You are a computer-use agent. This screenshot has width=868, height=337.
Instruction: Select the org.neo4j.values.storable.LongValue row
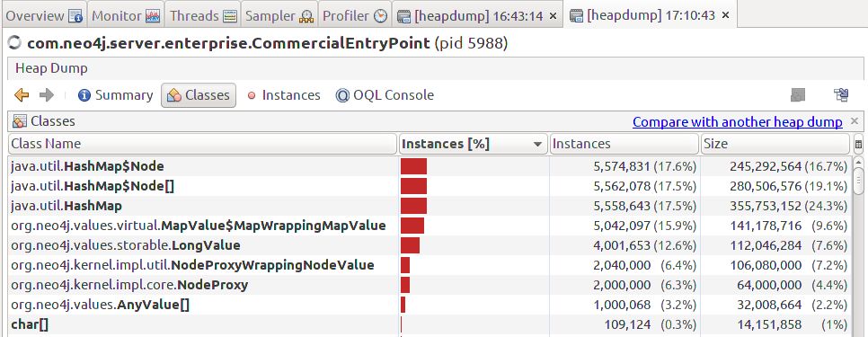coord(430,245)
